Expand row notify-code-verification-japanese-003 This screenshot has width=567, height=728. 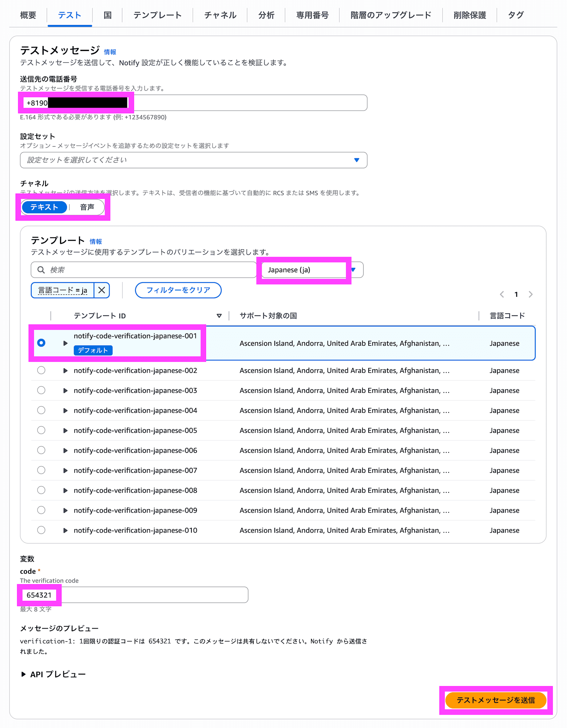click(65, 391)
